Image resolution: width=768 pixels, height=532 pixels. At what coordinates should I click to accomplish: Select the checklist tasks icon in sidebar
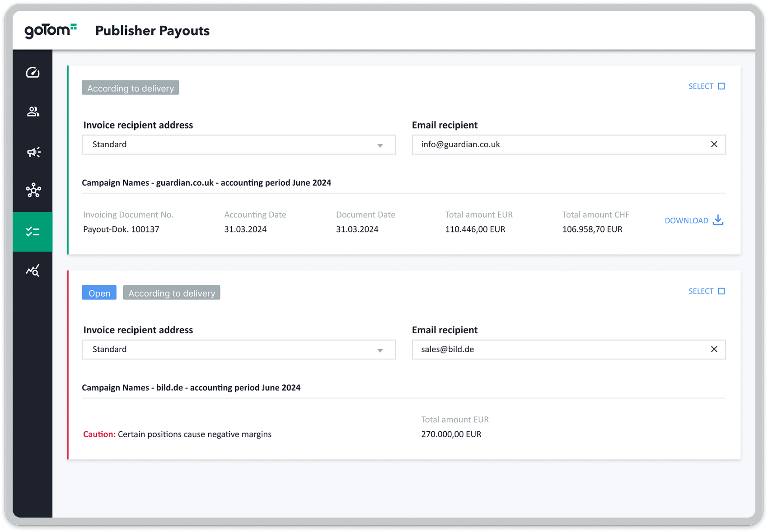[33, 232]
